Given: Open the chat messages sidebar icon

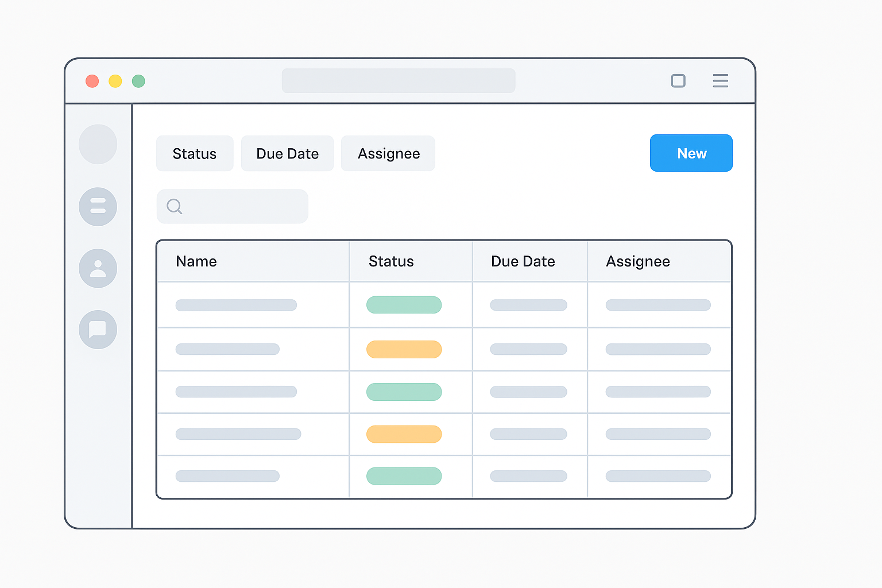Looking at the screenshot, I should (98, 330).
